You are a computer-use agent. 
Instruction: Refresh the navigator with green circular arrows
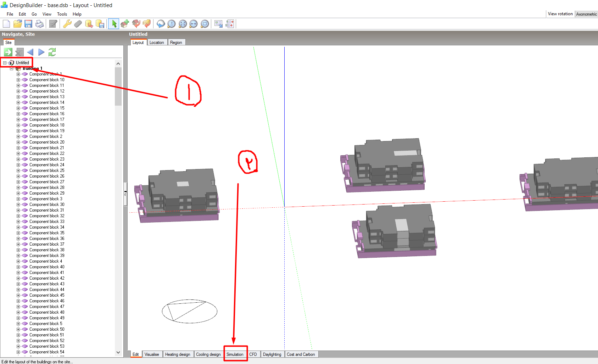[52, 52]
